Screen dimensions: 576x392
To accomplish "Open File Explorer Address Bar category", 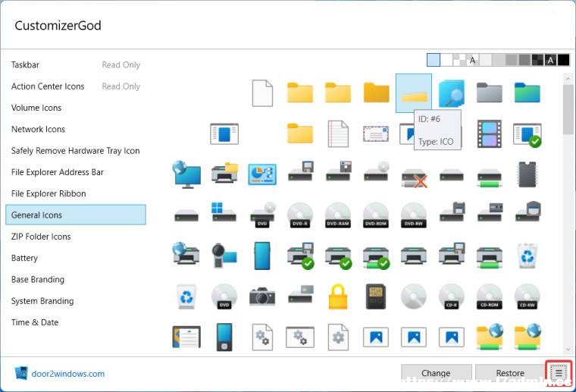I will (76, 172).
